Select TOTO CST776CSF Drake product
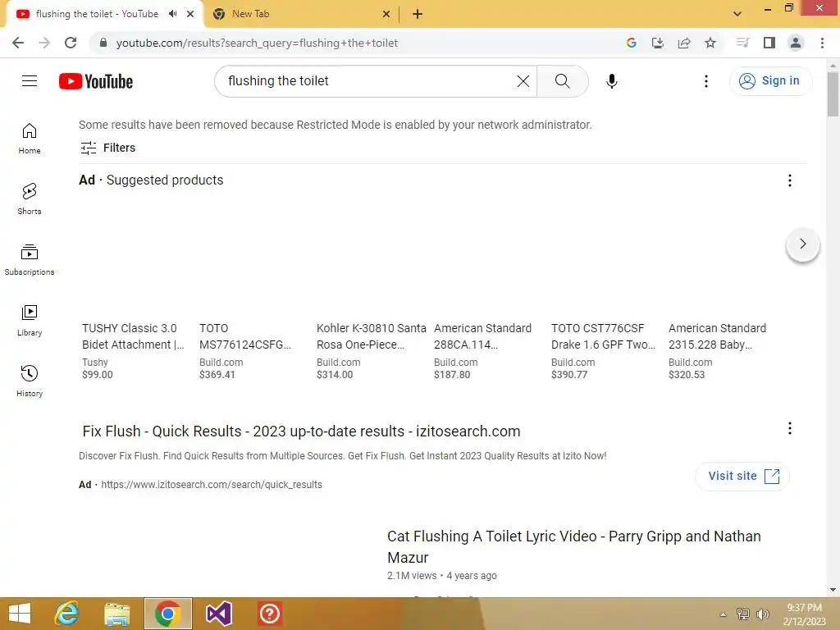 pyautogui.click(x=603, y=336)
